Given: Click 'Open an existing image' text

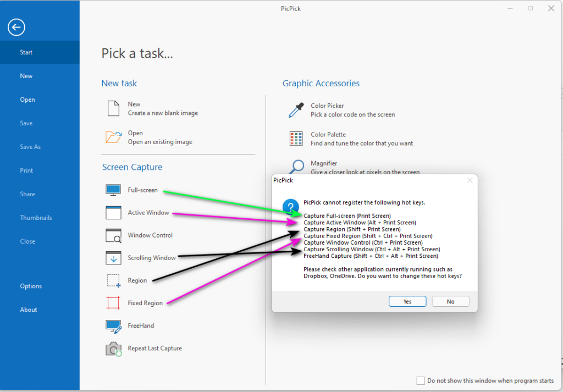Looking at the screenshot, I should [x=160, y=142].
